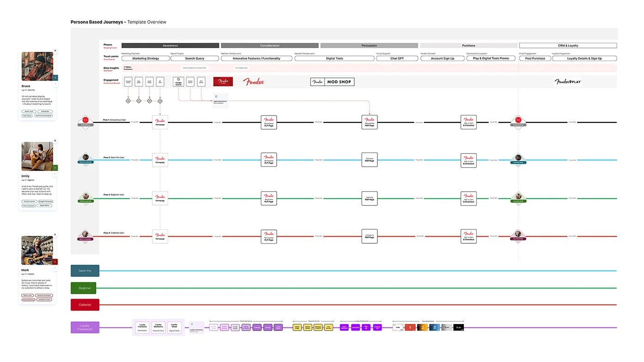
Task: Select the Consideration phase bar
Action: (x=270, y=46)
